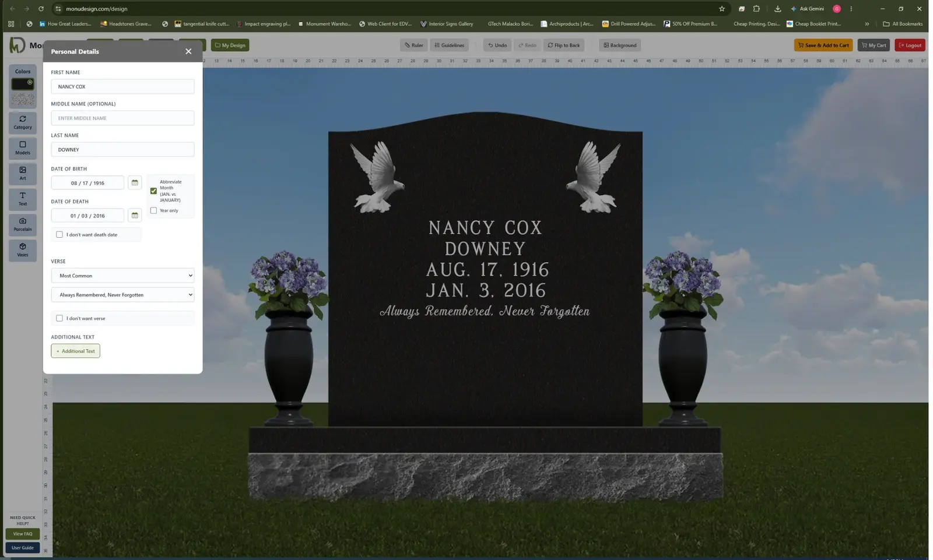The width and height of the screenshot is (933, 560).
Task: Select the left flower vase
Action: 289,338
